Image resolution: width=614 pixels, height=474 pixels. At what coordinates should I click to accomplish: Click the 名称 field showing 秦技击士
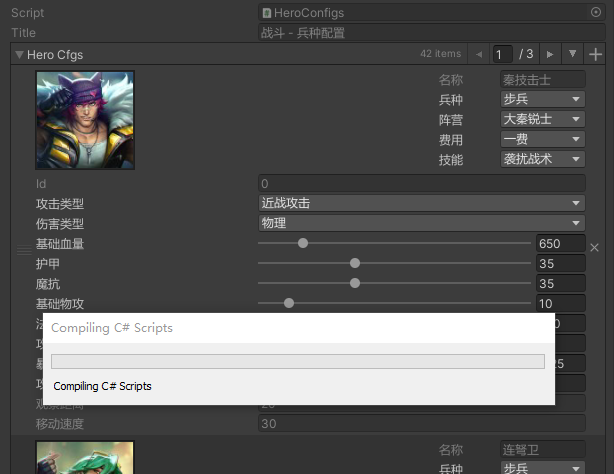(543, 80)
